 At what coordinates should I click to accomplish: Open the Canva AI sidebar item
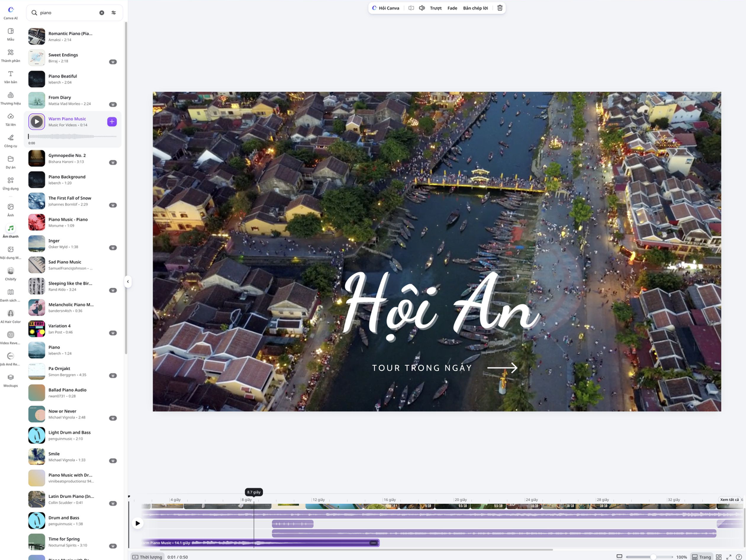[x=10, y=12]
